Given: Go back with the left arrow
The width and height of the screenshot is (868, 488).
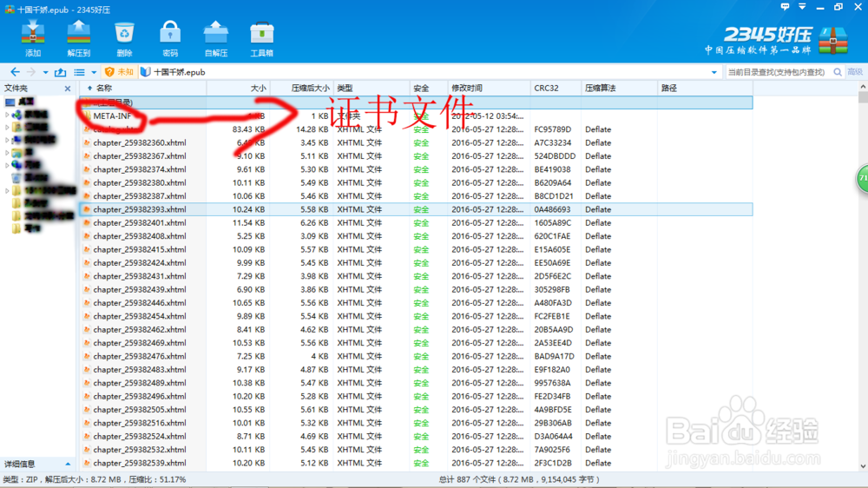Looking at the screenshot, I should click(x=15, y=72).
